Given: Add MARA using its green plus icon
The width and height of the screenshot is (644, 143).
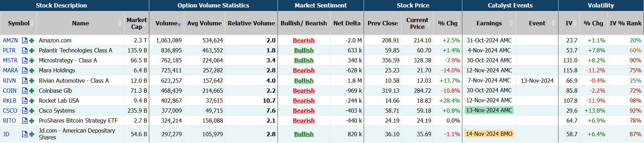Looking at the screenshot, I should coord(32,71).
